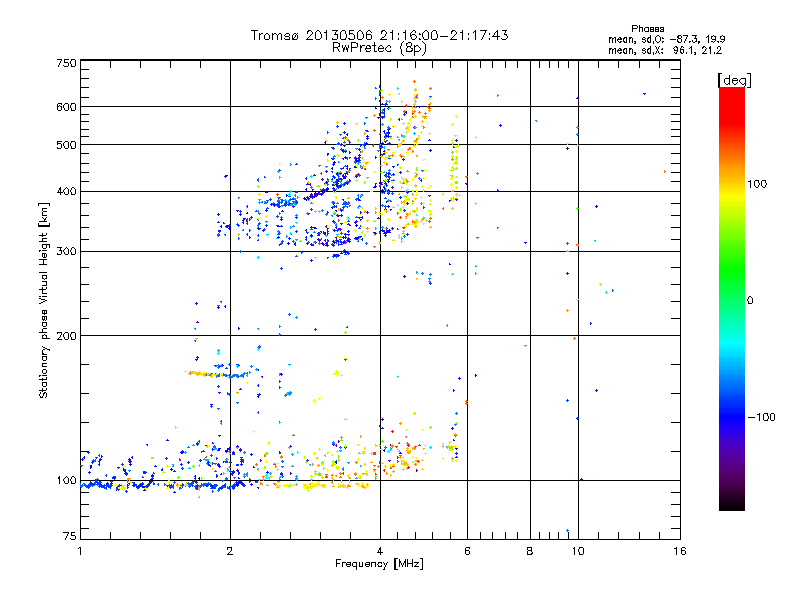Click the x-axis tick label '6'
The height and width of the screenshot is (600, 800).
tap(467, 551)
